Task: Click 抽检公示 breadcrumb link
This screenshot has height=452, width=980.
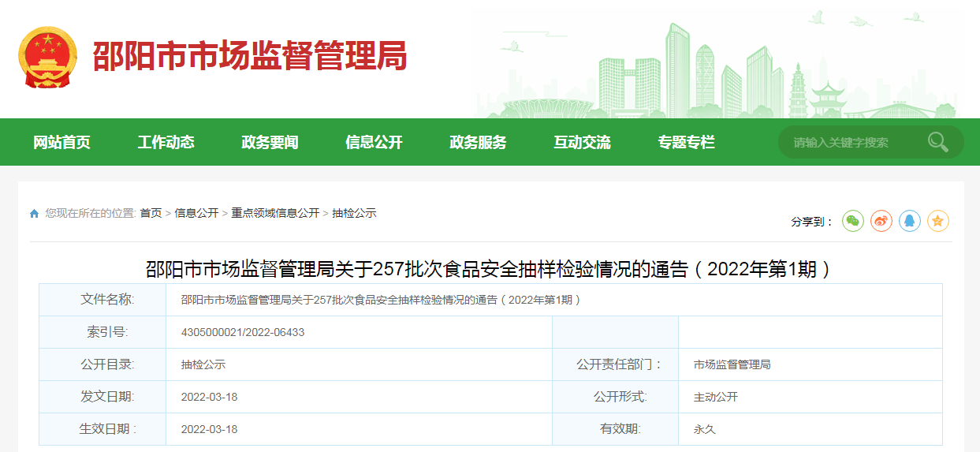Action: pos(354,213)
